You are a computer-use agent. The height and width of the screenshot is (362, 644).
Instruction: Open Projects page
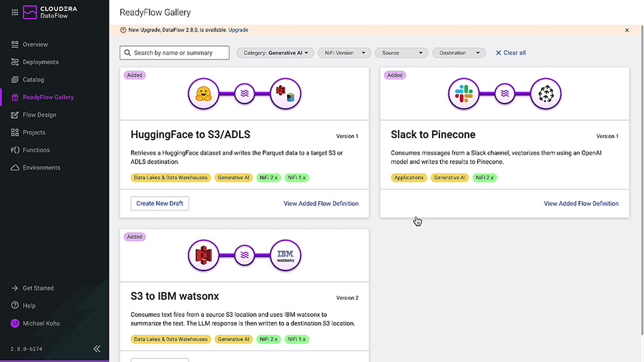(x=34, y=132)
